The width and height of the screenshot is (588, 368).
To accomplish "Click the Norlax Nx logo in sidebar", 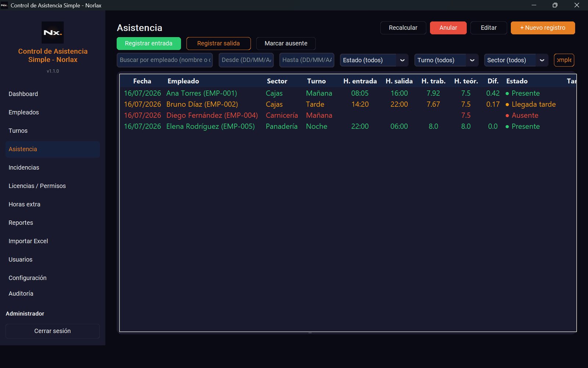I will (x=53, y=32).
